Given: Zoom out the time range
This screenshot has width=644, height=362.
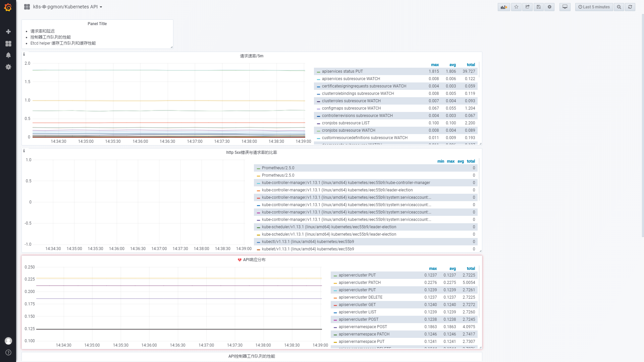Looking at the screenshot, I should point(619,7).
